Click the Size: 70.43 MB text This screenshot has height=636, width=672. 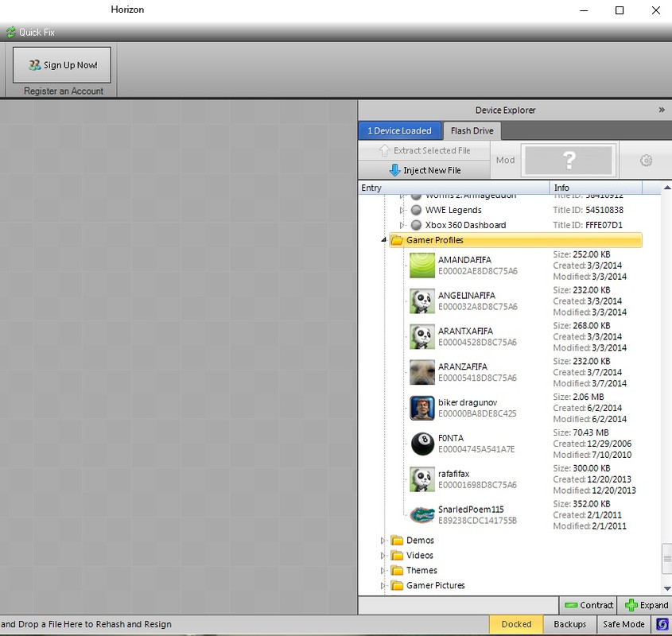581,432
